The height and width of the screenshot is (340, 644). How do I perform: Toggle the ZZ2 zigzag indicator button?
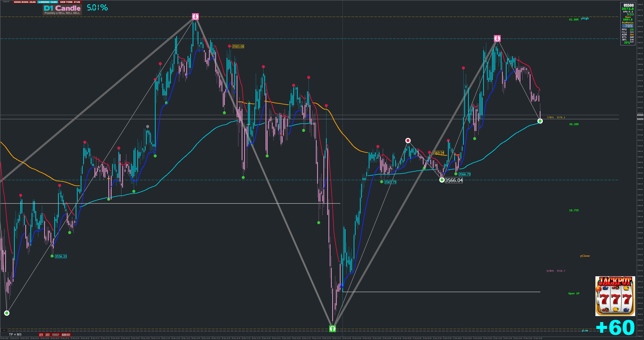point(47,335)
